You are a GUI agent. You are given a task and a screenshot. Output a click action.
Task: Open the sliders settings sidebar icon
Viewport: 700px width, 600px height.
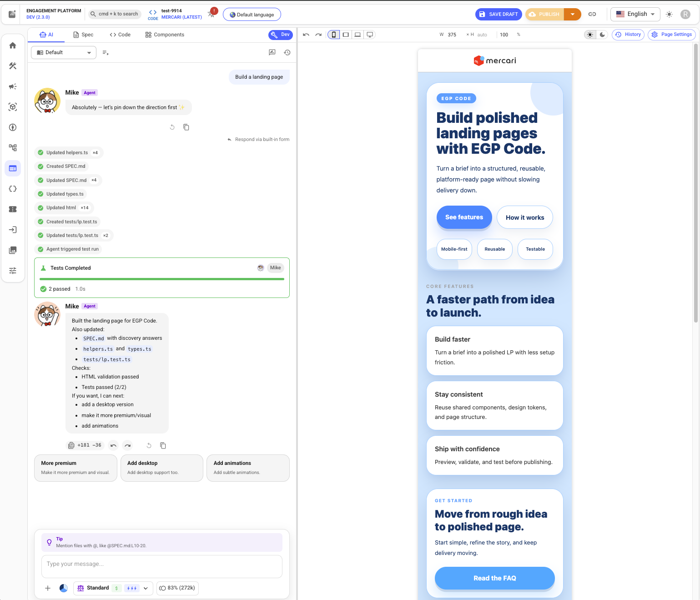(x=13, y=271)
